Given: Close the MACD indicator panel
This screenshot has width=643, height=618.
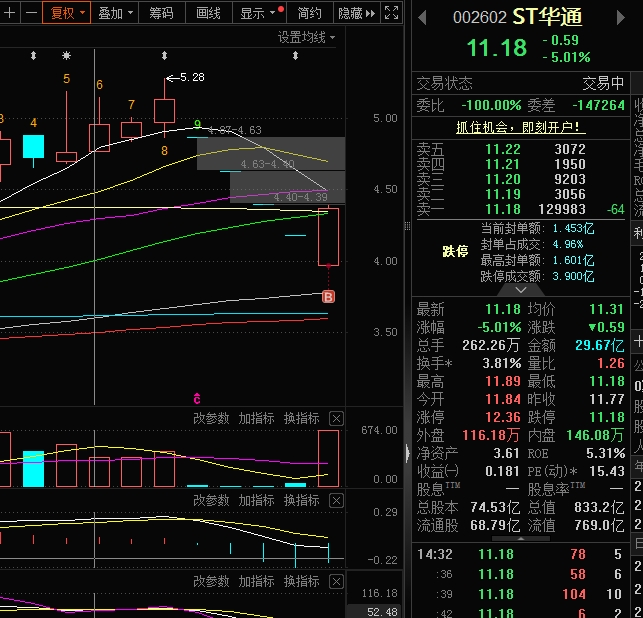Looking at the screenshot, I should [336, 501].
